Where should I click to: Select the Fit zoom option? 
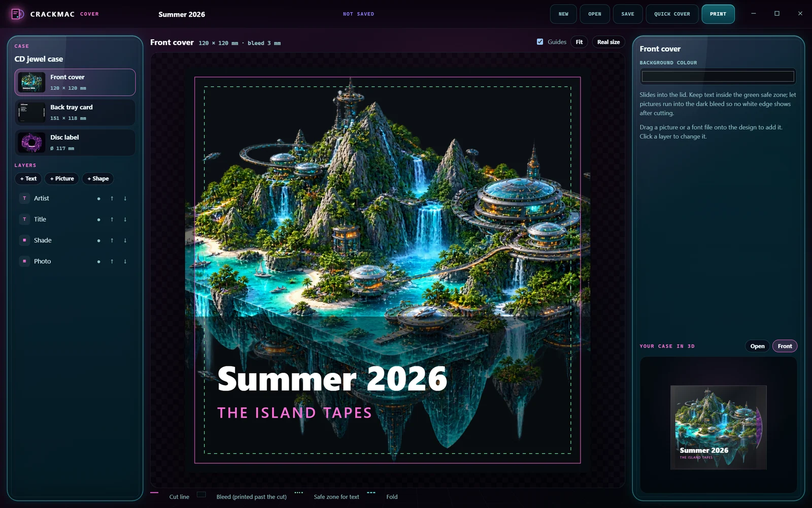(579, 42)
